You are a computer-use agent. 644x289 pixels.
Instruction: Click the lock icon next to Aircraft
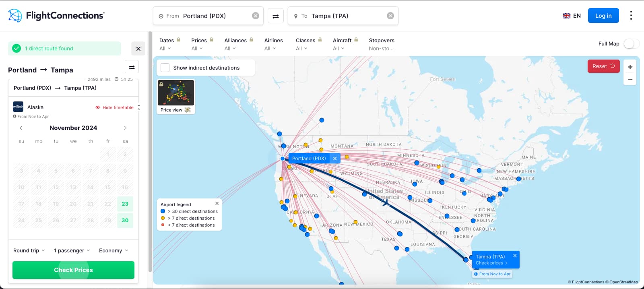tap(356, 40)
